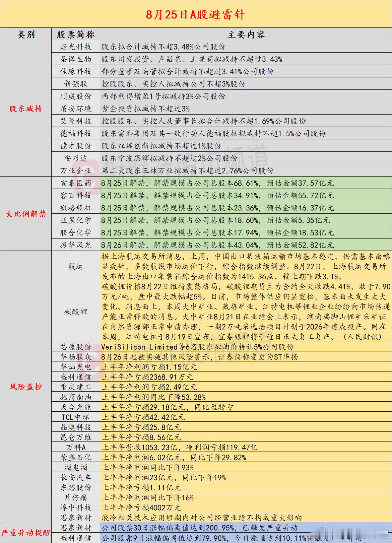Click the '严重异动提醒' category cell
392x543 pixels.
pyautogui.click(x=26, y=533)
